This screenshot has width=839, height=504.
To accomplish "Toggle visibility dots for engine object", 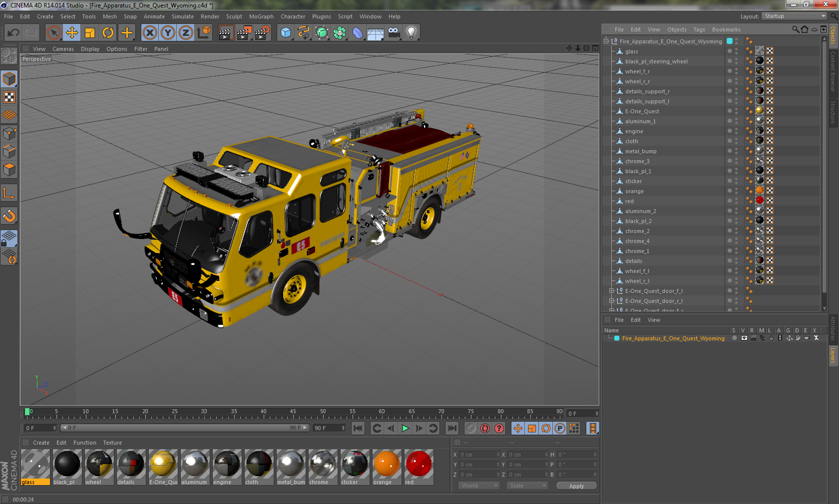I will pos(736,131).
